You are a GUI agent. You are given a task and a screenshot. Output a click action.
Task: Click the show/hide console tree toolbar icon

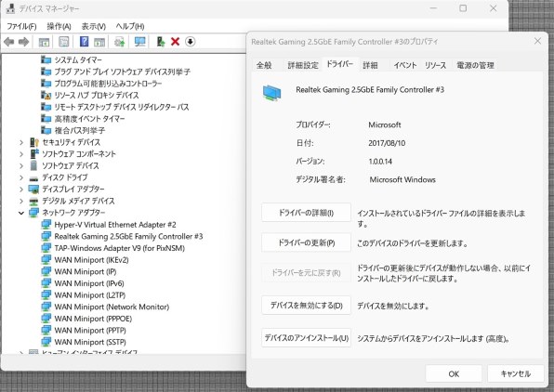click(44, 42)
